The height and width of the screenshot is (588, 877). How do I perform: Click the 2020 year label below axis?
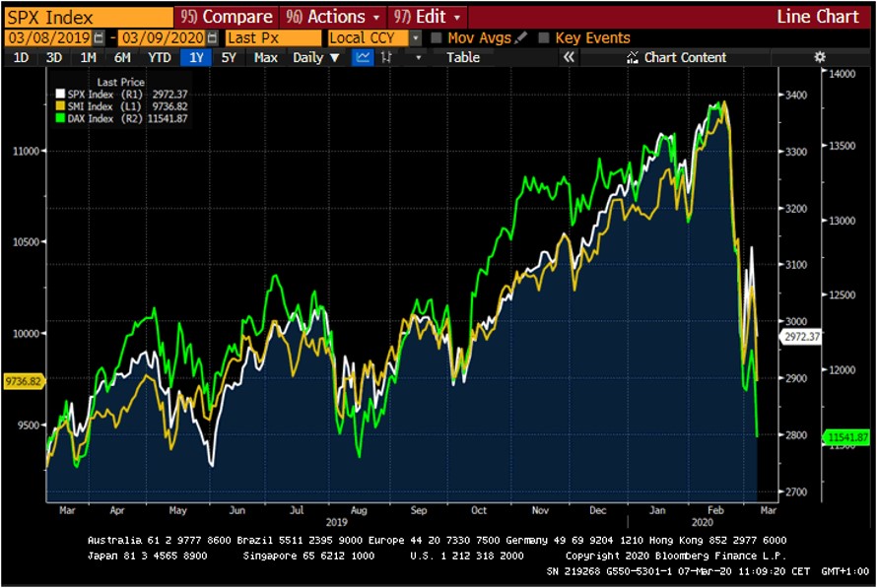702,522
